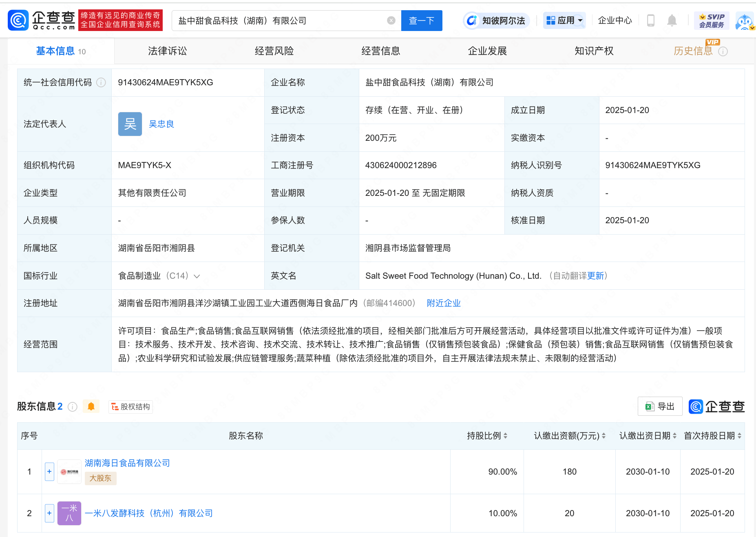Click the 大股东 tag
This screenshot has height=537, width=756.
tap(100, 478)
